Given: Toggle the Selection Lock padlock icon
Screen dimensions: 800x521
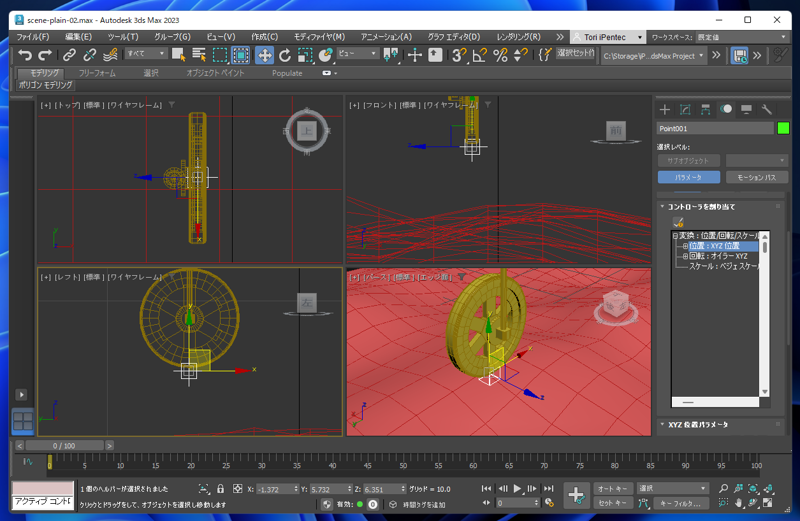Looking at the screenshot, I should 220,488.
